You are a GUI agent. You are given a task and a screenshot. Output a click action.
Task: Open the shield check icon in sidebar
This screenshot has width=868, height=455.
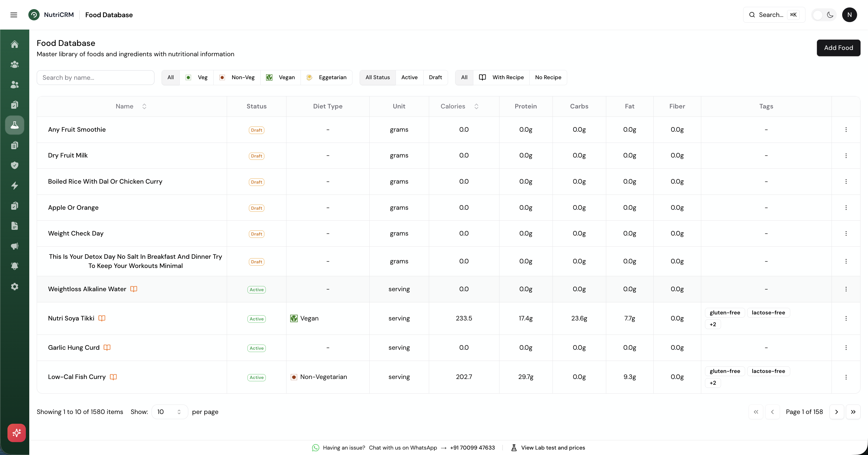tap(14, 165)
